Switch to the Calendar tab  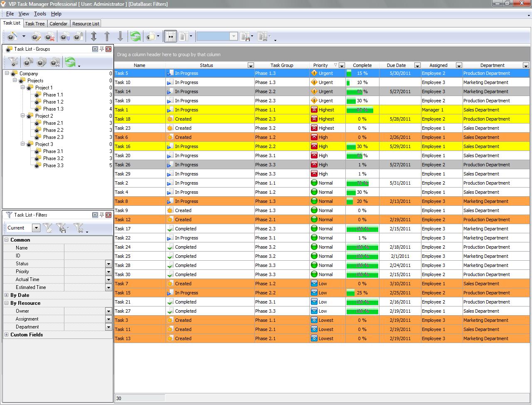pos(58,24)
